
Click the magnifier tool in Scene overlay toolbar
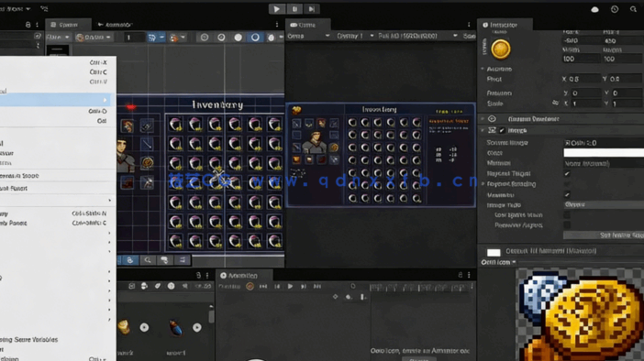(148, 260)
